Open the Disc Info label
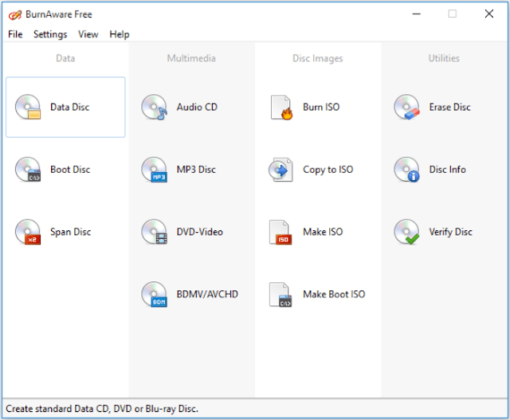The width and height of the screenshot is (510, 420). (x=448, y=170)
